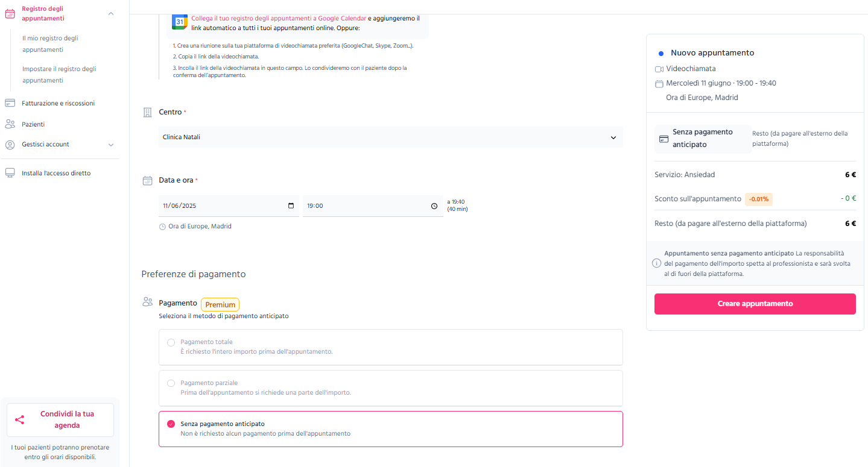Click the Nuovo appuntamento title

pos(712,53)
